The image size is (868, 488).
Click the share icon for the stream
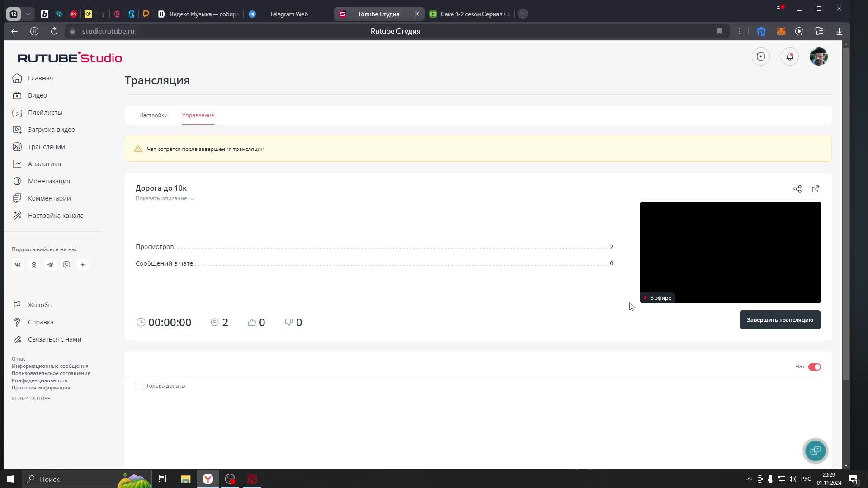[797, 189]
